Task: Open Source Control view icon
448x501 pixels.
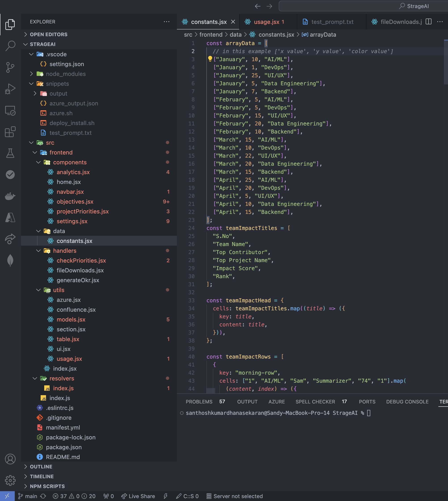Action: 10,67
